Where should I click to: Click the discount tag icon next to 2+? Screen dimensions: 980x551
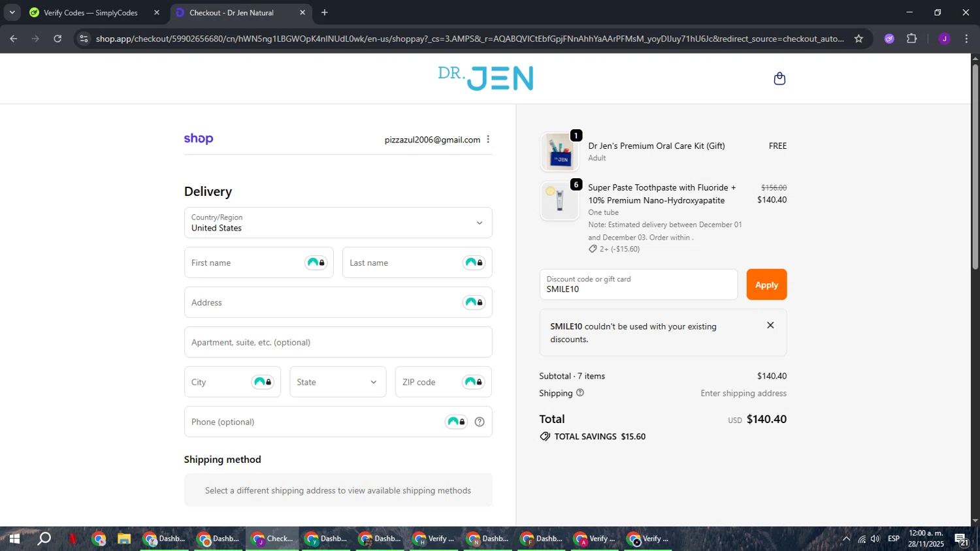pyautogui.click(x=593, y=249)
